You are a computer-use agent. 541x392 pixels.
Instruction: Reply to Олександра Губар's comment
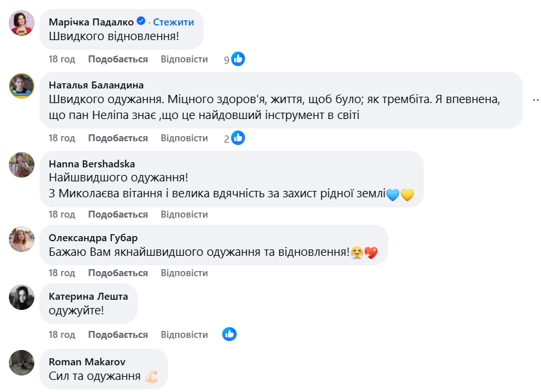point(184,272)
